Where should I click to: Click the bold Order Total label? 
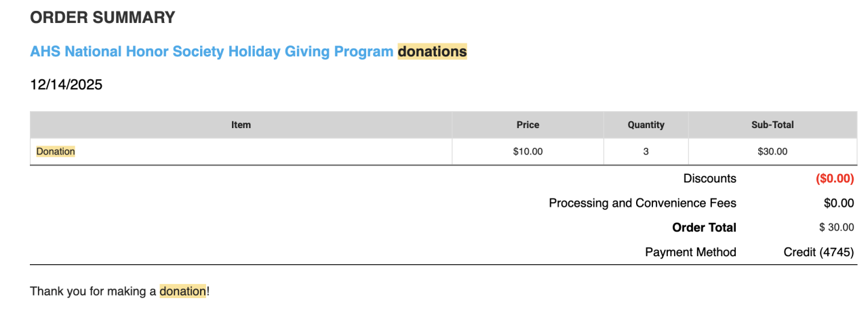click(704, 228)
